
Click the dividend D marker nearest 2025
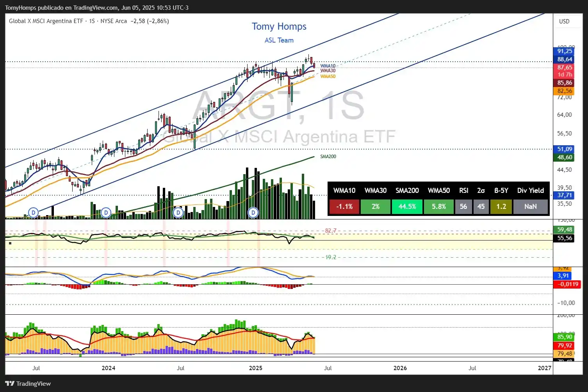253,213
